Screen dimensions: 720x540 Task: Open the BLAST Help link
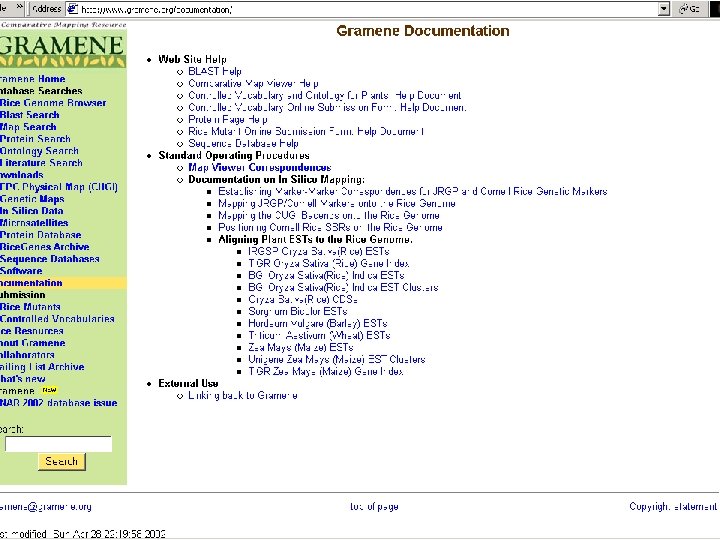(214, 71)
